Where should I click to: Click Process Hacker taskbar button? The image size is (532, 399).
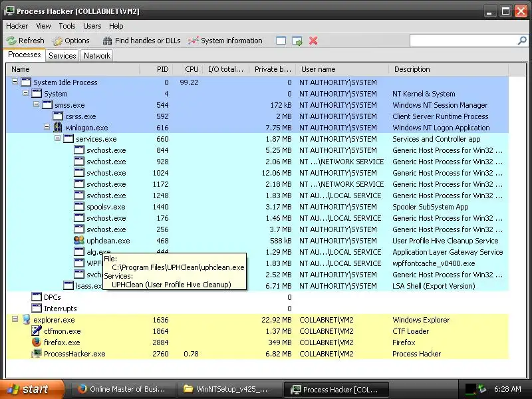[x=336, y=389]
